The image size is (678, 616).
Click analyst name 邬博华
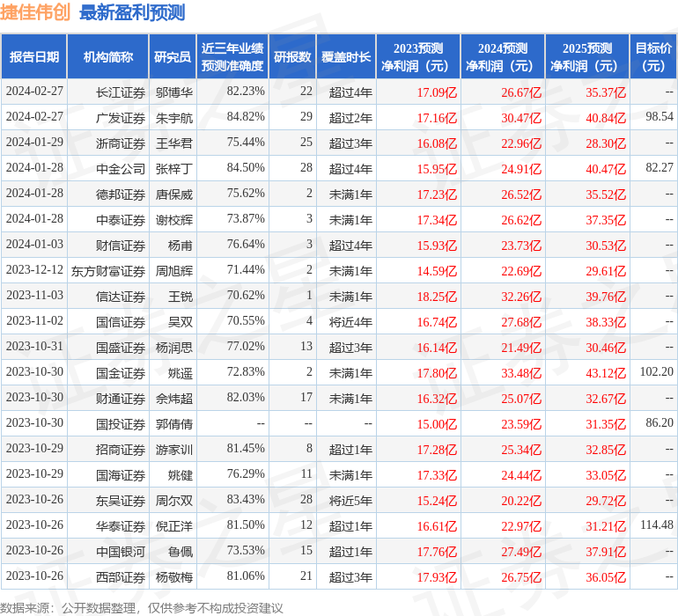tap(173, 92)
